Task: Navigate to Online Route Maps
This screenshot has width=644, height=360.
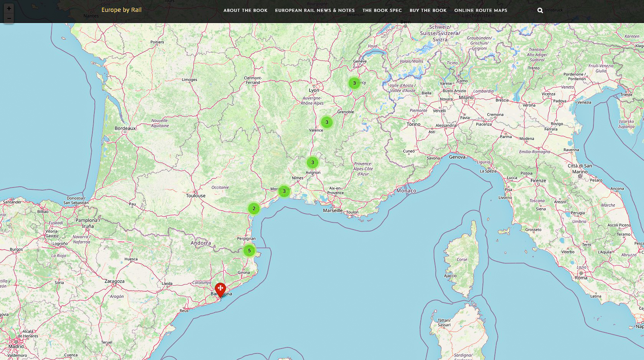Action: pos(481,10)
